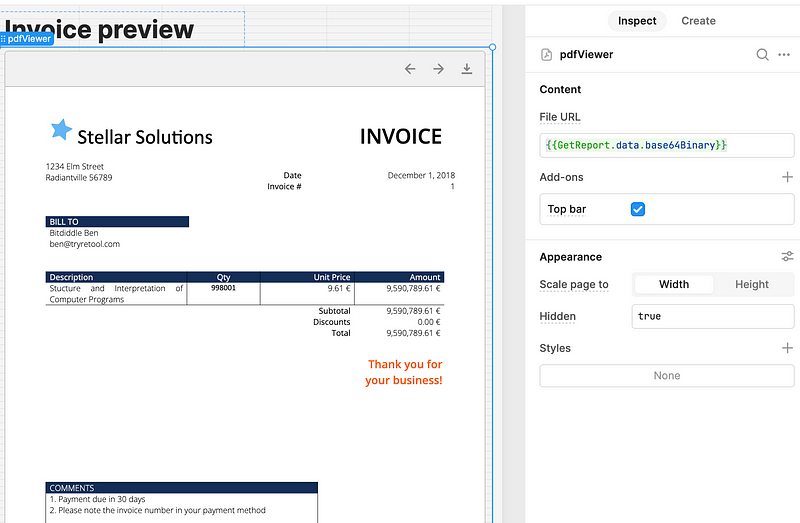Click the Payment due in 30 days line

point(97,499)
